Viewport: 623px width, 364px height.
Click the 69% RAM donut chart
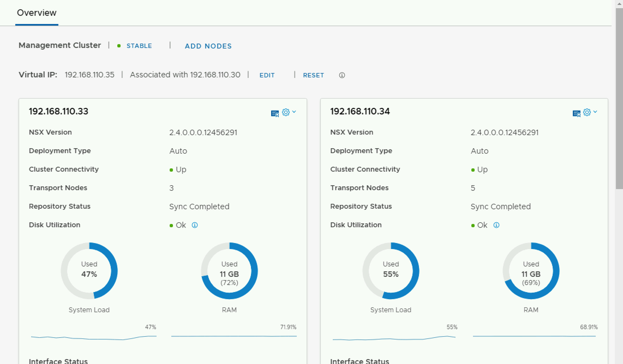click(x=531, y=271)
